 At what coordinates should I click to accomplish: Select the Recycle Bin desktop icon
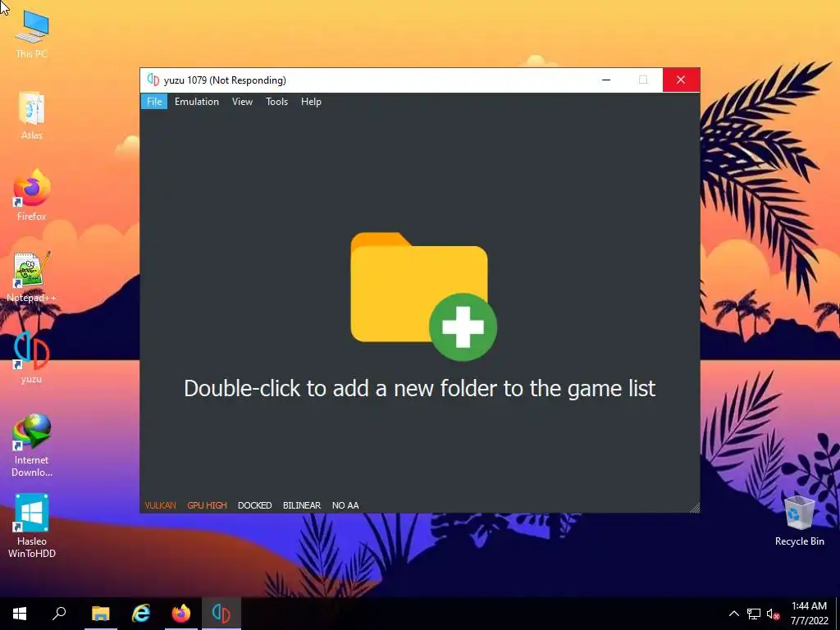tap(799, 521)
